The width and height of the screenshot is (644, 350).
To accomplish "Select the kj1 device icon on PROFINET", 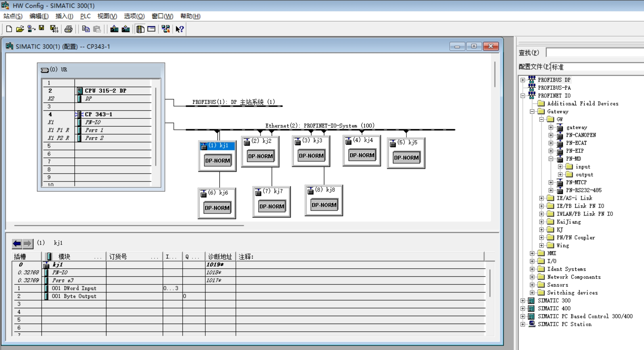I will (x=217, y=156).
